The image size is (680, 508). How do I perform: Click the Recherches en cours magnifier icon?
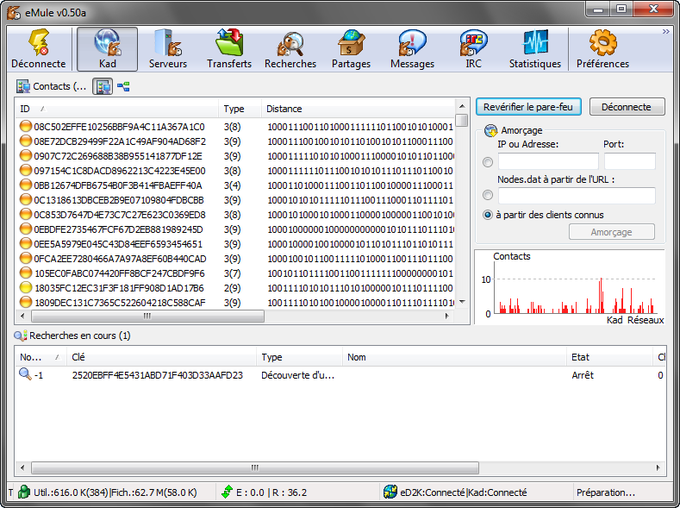click(20, 335)
